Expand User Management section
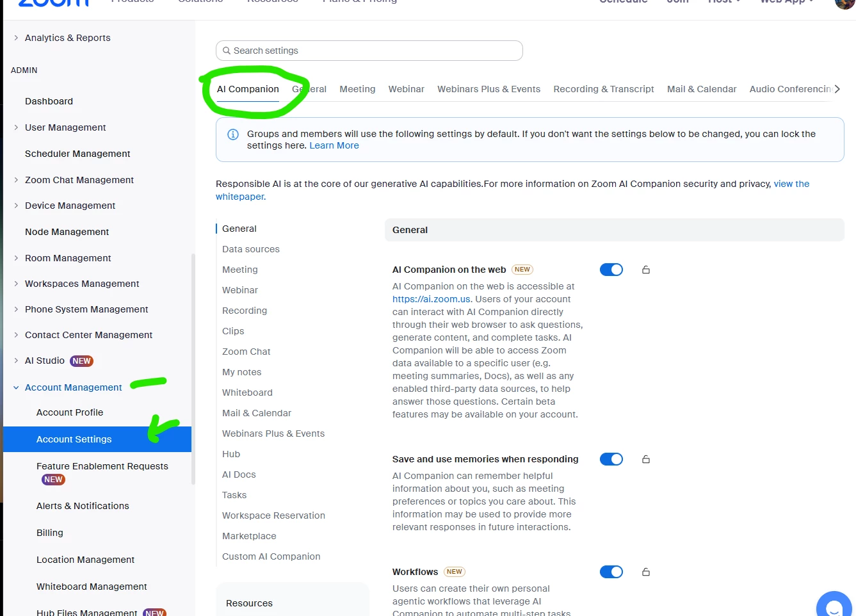 [x=16, y=127]
